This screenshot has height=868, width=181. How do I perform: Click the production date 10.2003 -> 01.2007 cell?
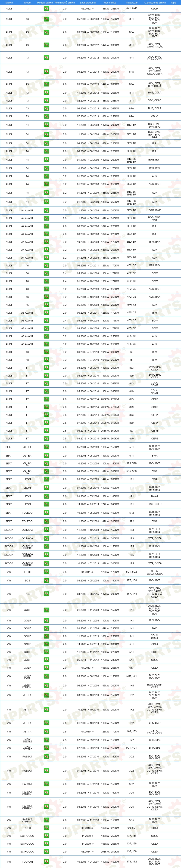coord(88,862)
